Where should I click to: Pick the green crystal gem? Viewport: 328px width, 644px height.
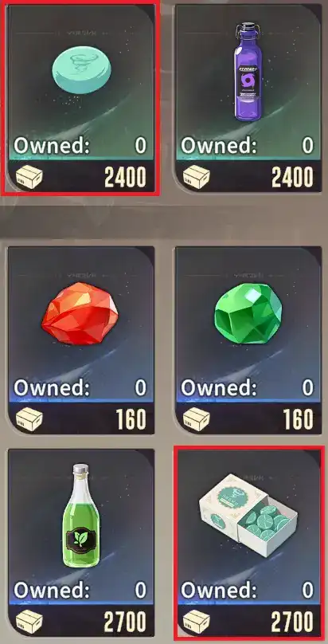point(248,313)
